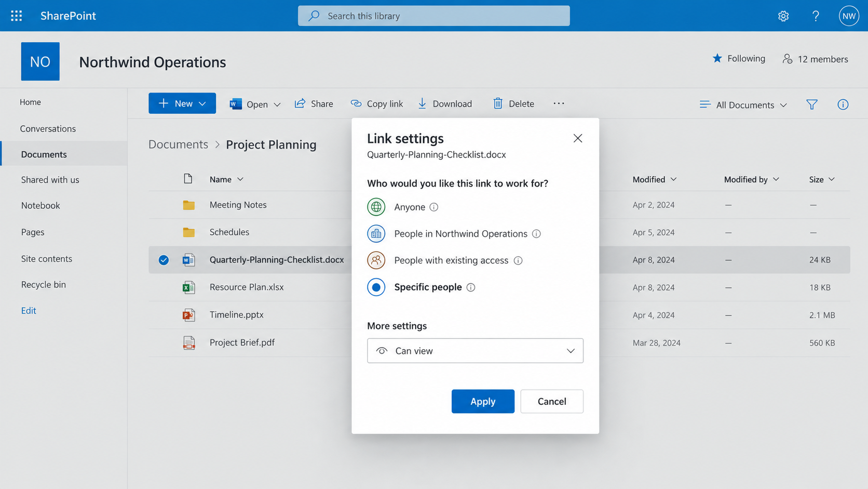
Task: Go to Conversations in the sidebar
Action: coord(48,128)
